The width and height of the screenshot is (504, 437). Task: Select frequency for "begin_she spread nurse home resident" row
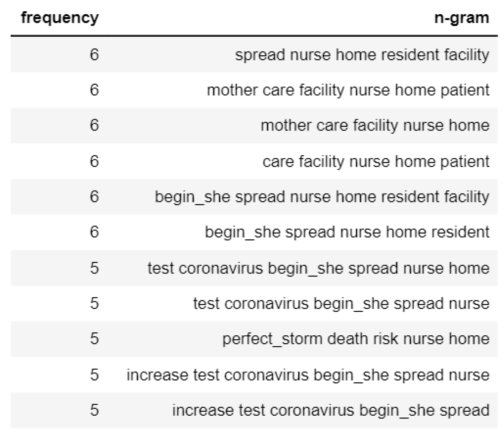(94, 232)
